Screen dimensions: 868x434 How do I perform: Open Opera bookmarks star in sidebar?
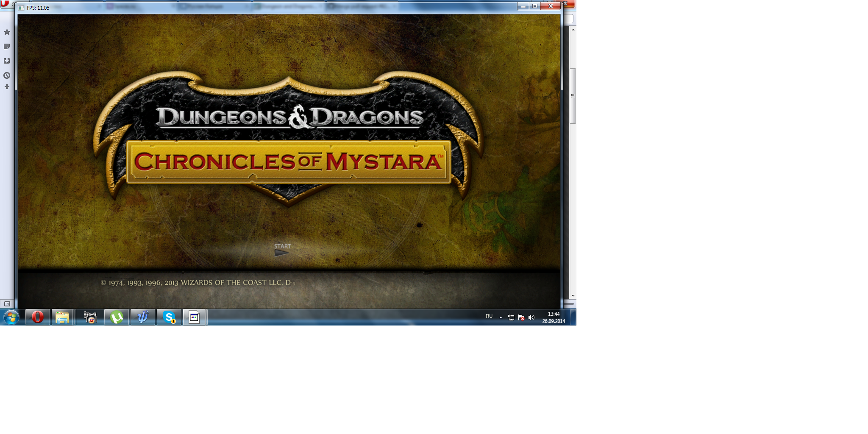pyautogui.click(x=7, y=32)
